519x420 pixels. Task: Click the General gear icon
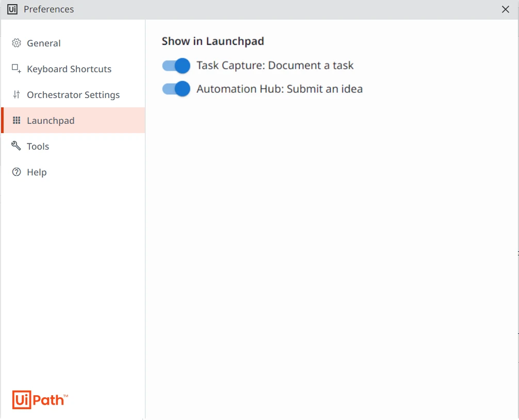pos(16,43)
